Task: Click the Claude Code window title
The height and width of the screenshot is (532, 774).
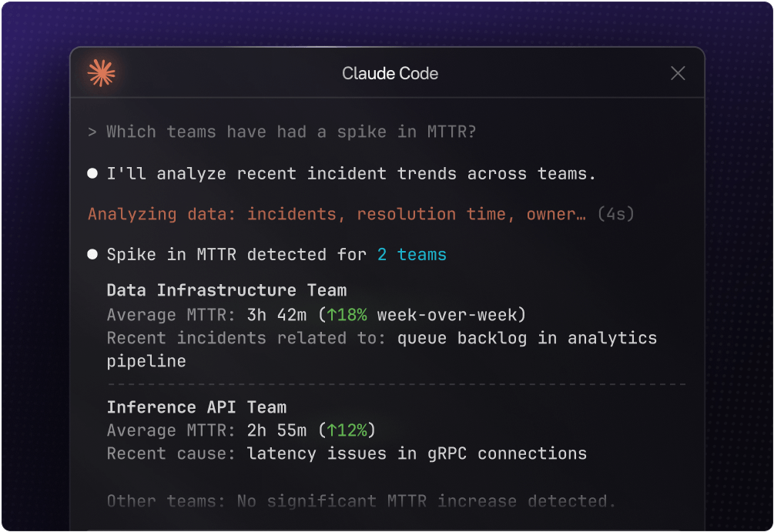Action: pos(390,74)
